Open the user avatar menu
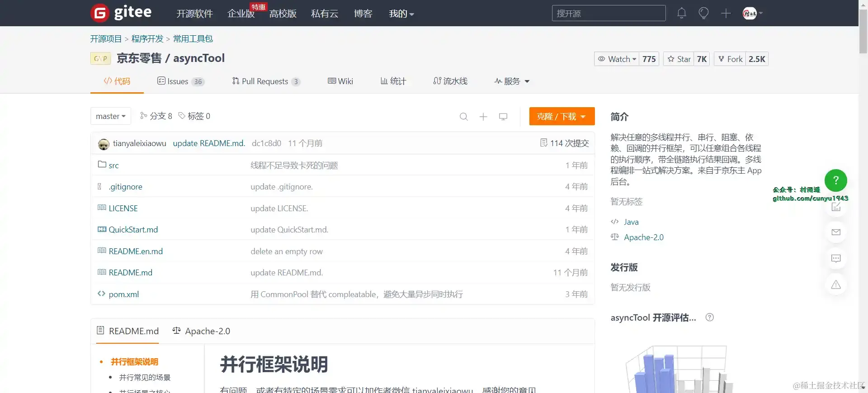The width and height of the screenshot is (868, 393). 753,13
